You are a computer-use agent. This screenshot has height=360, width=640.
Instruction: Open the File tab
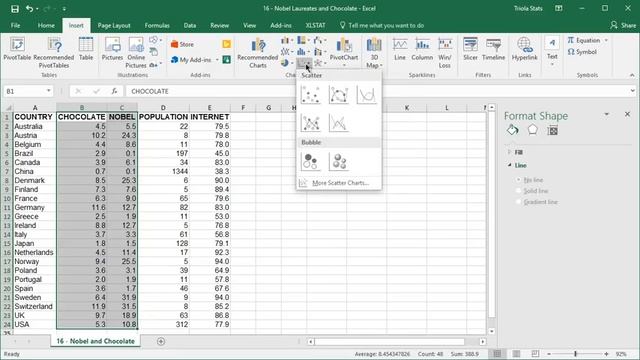(16, 25)
